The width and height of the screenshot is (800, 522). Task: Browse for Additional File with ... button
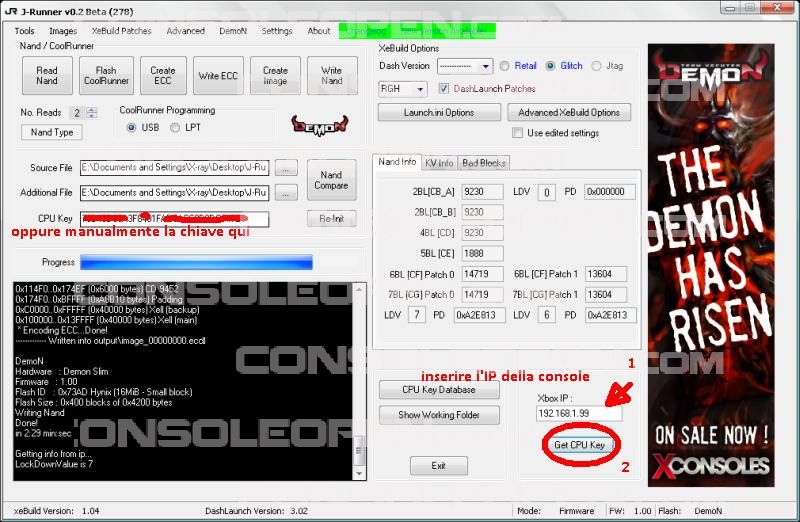[x=286, y=192]
